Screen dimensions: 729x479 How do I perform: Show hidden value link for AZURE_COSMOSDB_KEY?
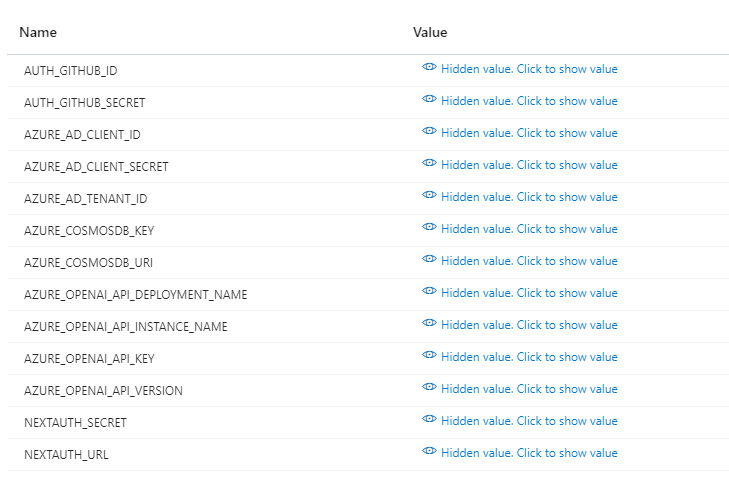(x=529, y=229)
